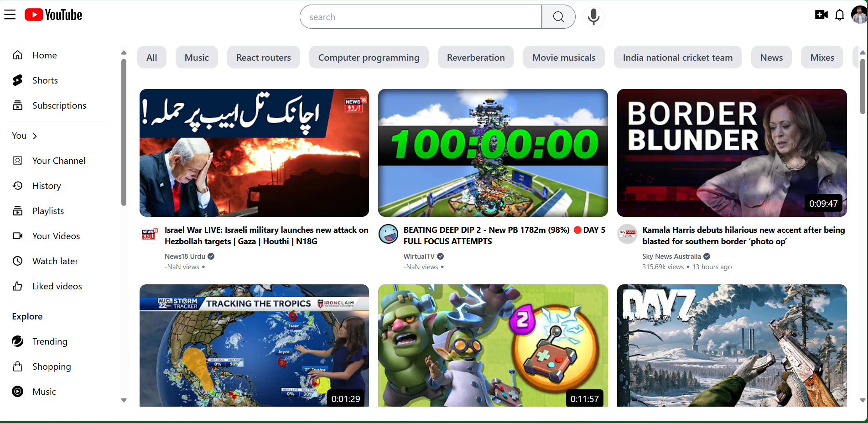Open the News18 Urdu channel avatar
The image size is (868, 424).
pyautogui.click(x=150, y=234)
